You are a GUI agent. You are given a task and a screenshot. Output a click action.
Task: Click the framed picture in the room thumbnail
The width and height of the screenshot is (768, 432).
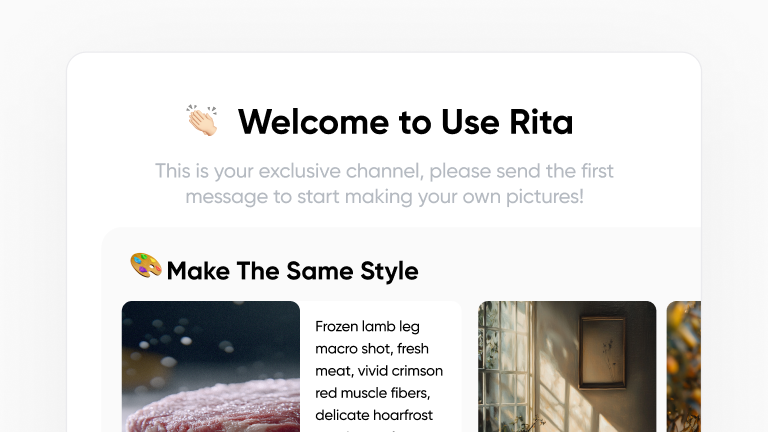[x=602, y=352]
